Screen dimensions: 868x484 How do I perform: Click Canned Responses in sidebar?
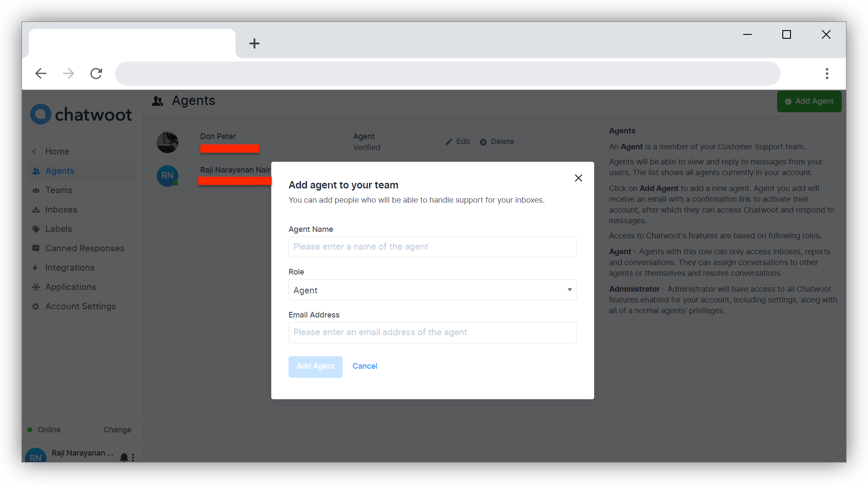pos(85,248)
